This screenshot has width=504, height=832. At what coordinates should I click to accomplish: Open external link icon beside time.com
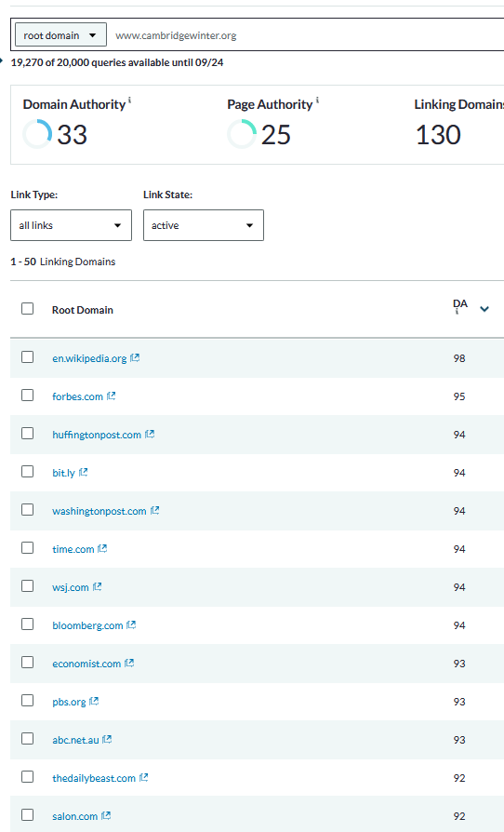(102, 549)
